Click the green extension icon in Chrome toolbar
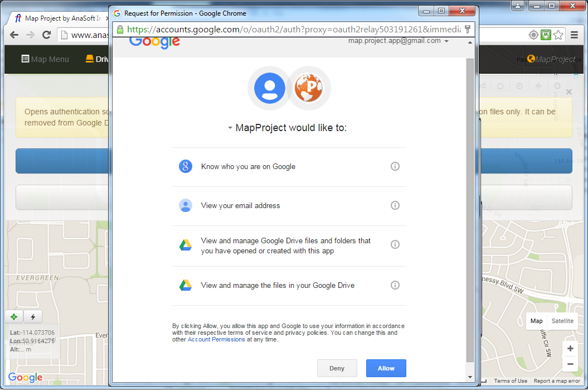 pyautogui.click(x=546, y=35)
